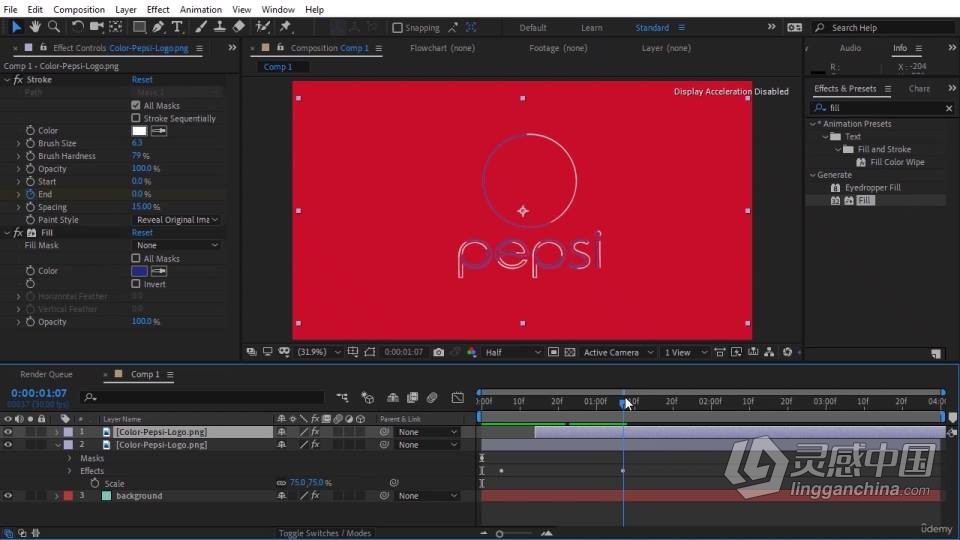Image resolution: width=960 pixels, height=540 pixels.
Task: Select the Default workspace
Action: [533, 28]
